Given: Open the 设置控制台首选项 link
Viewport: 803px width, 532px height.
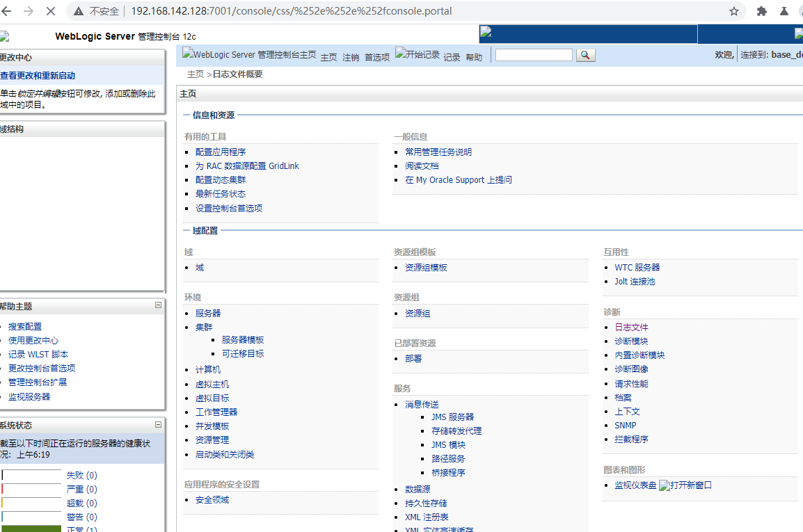Looking at the screenshot, I should [229, 209].
